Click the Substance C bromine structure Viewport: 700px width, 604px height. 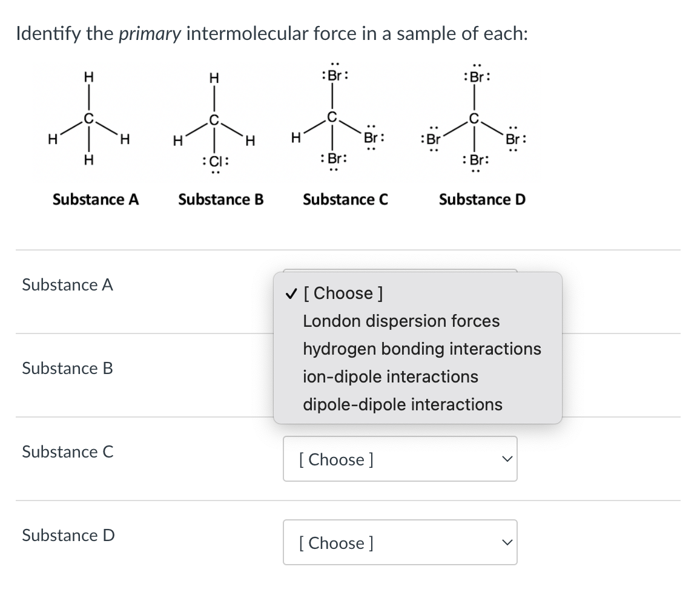[335, 118]
